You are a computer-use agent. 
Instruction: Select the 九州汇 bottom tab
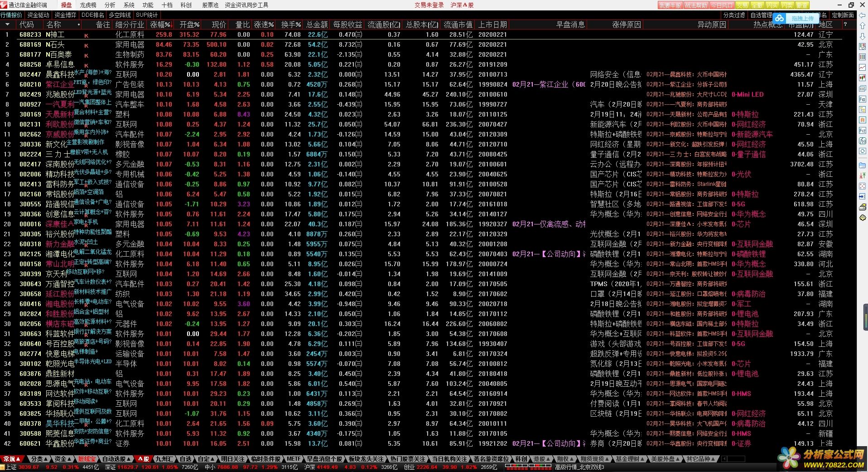pyautogui.click(x=164, y=459)
